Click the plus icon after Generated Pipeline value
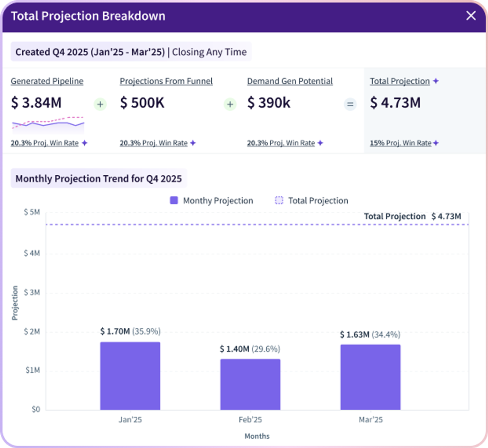Viewport: 488px width, 448px height. point(100,104)
